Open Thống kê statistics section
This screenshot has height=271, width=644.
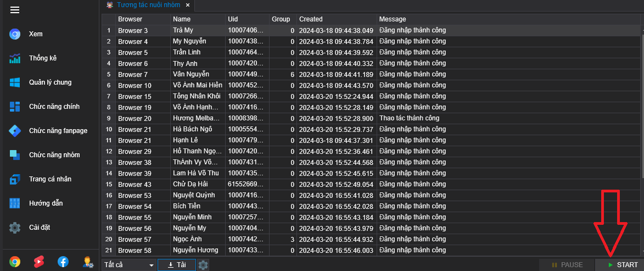(42, 58)
